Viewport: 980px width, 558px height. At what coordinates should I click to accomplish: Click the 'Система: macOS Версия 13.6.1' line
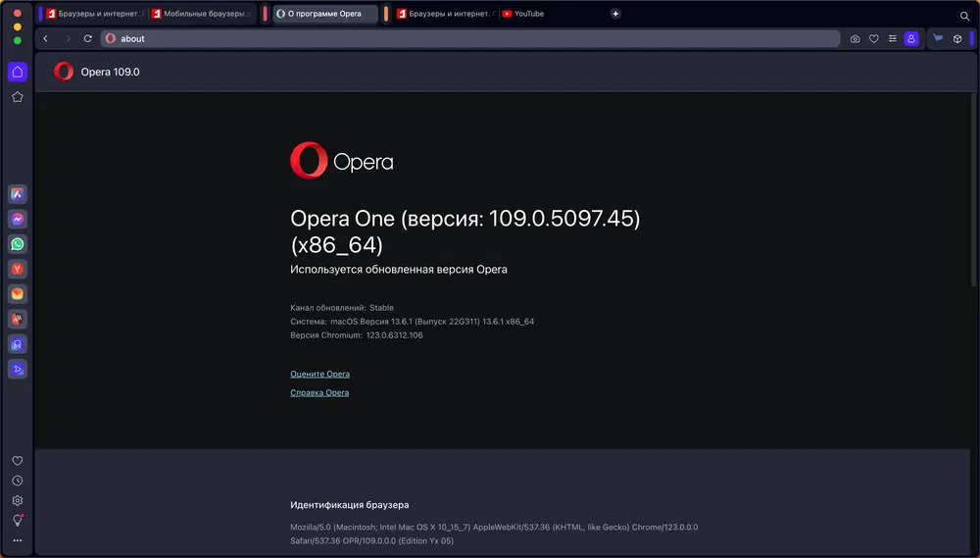412,322
